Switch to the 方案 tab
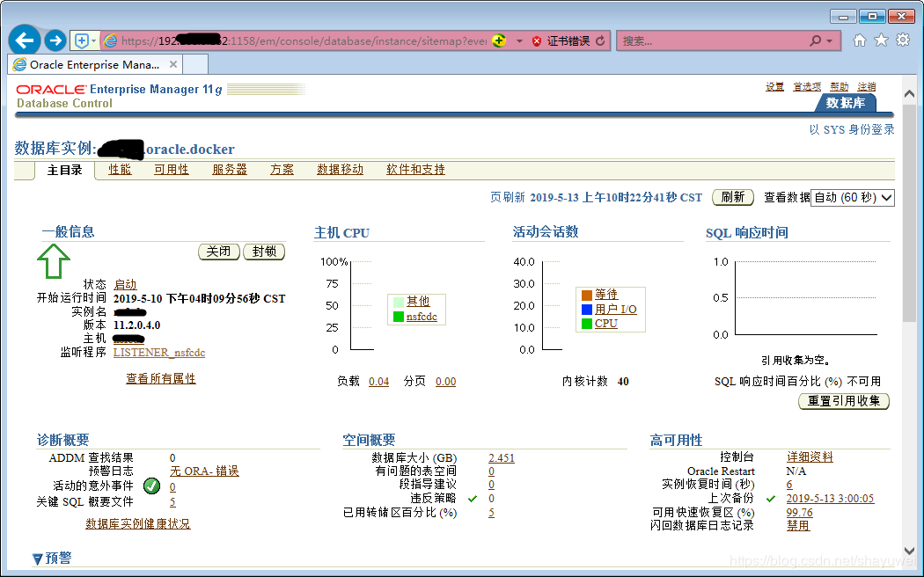Screen dimensions: 924x577 (x=282, y=170)
